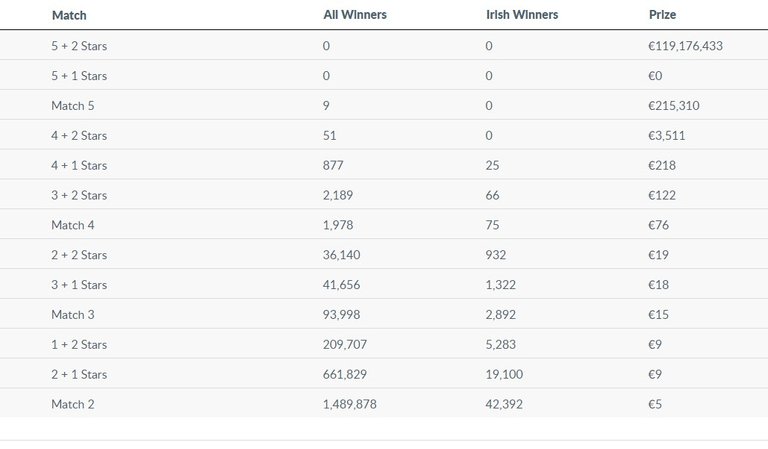Click the 877 all winners count
Viewport: 768px width, 449px height.
[x=333, y=165]
